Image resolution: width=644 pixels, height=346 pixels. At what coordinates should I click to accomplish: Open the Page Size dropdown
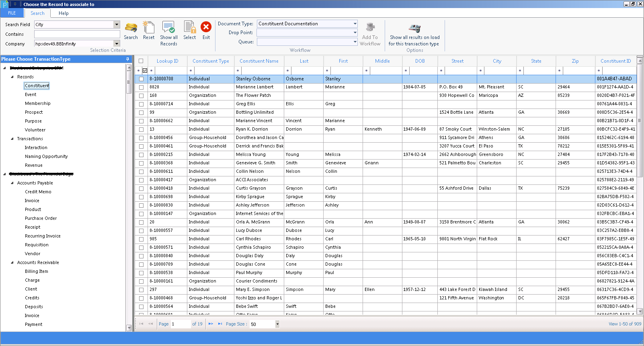[x=277, y=324]
